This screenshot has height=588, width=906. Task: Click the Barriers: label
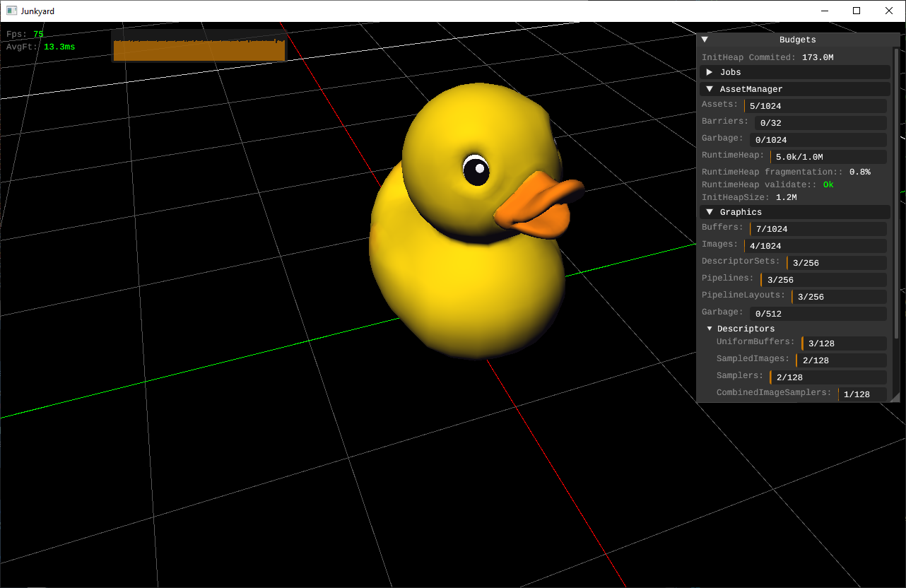(725, 121)
